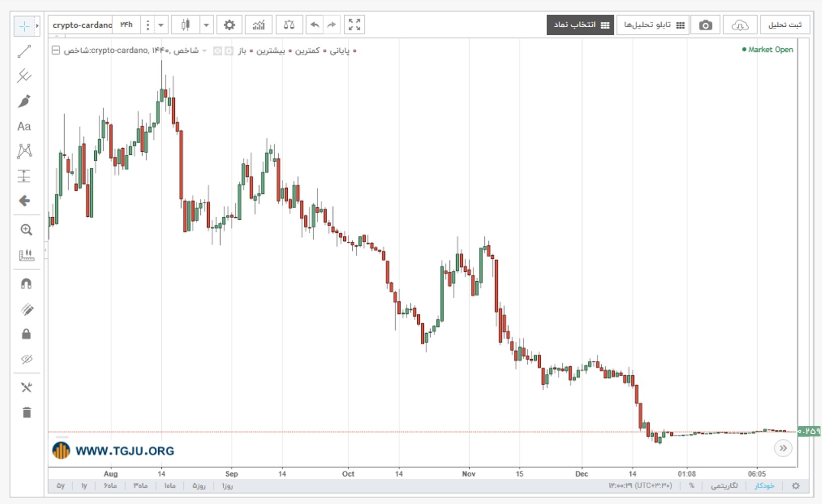Select the price range measurement tool

click(x=24, y=176)
